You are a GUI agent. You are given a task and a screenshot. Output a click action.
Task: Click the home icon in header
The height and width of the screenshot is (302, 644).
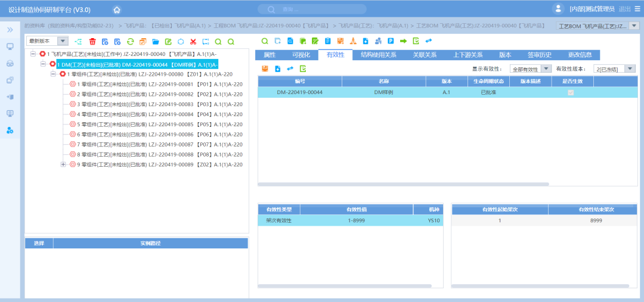tap(117, 10)
